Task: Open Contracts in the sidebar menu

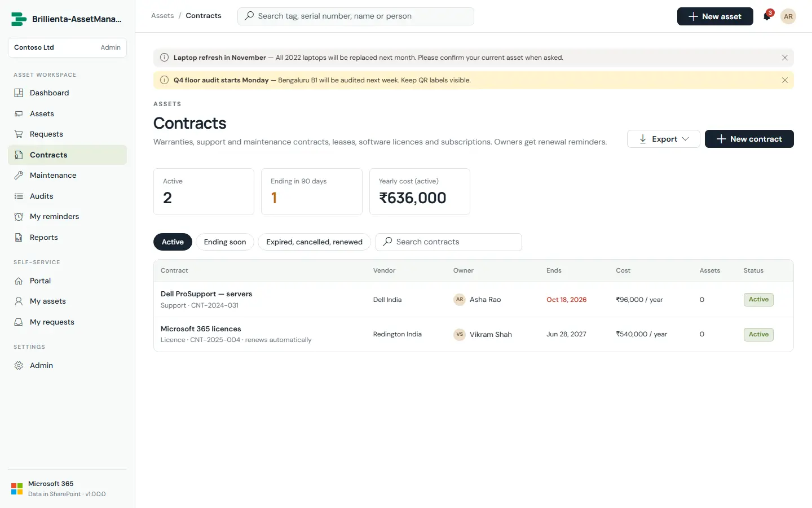Action: pyautogui.click(x=67, y=155)
